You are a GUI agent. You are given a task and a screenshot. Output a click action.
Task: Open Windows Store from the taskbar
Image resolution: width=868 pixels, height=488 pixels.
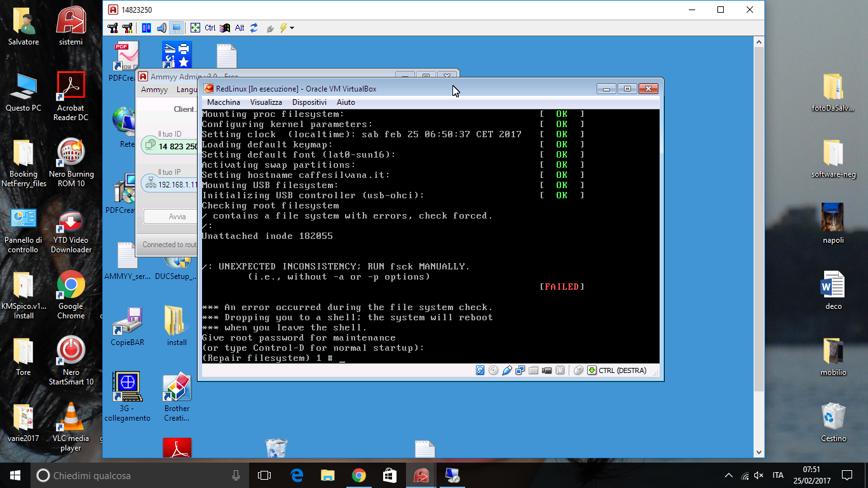pos(390,475)
